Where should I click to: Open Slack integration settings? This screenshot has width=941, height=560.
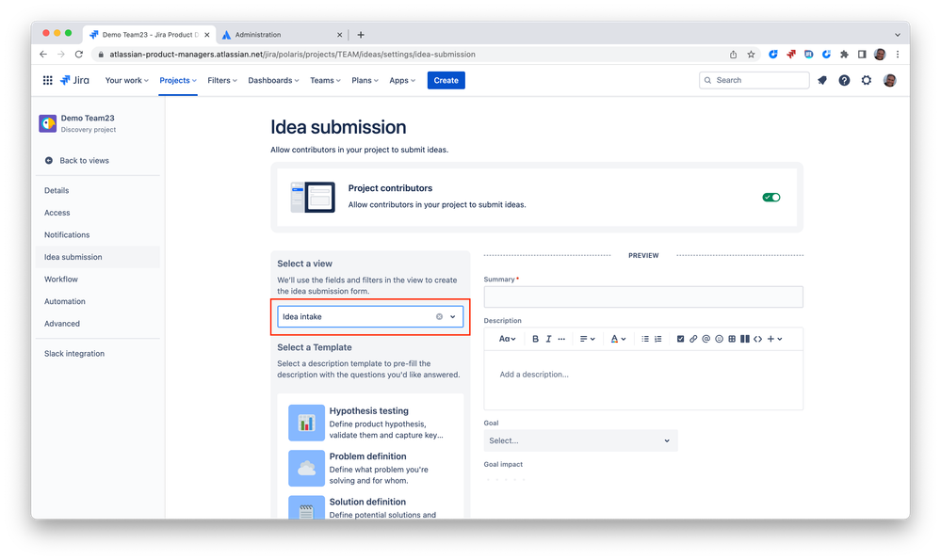pos(74,354)
